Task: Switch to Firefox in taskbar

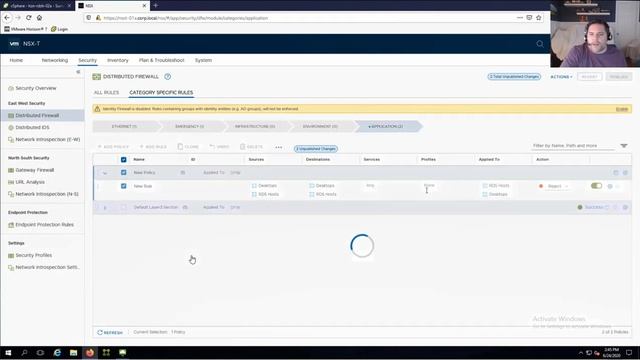Action: (90, 353)
